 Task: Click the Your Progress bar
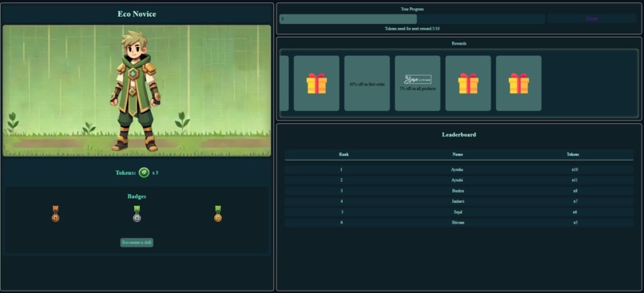pyautogui.click(x=412, y=19)
